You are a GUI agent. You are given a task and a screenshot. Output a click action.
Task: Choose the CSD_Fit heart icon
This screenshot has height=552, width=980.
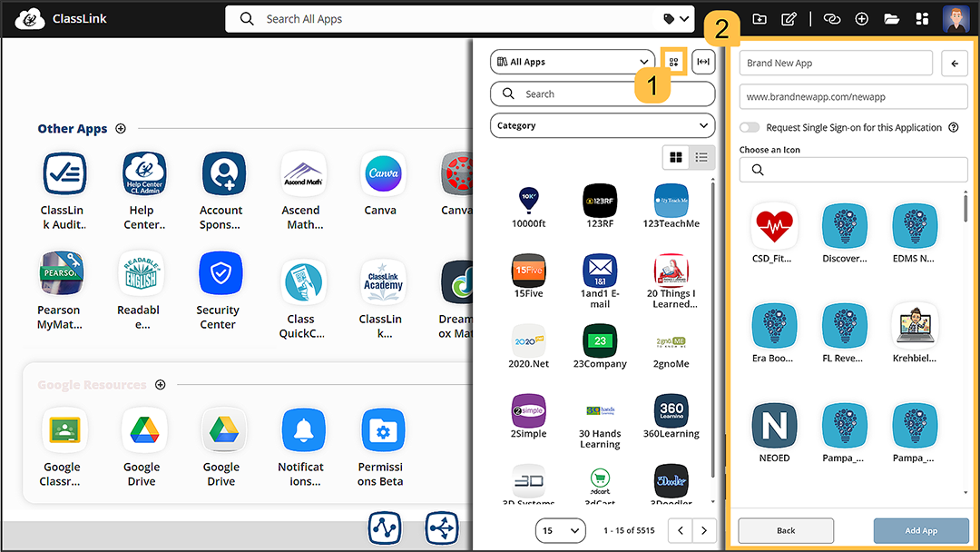point(774,226)
